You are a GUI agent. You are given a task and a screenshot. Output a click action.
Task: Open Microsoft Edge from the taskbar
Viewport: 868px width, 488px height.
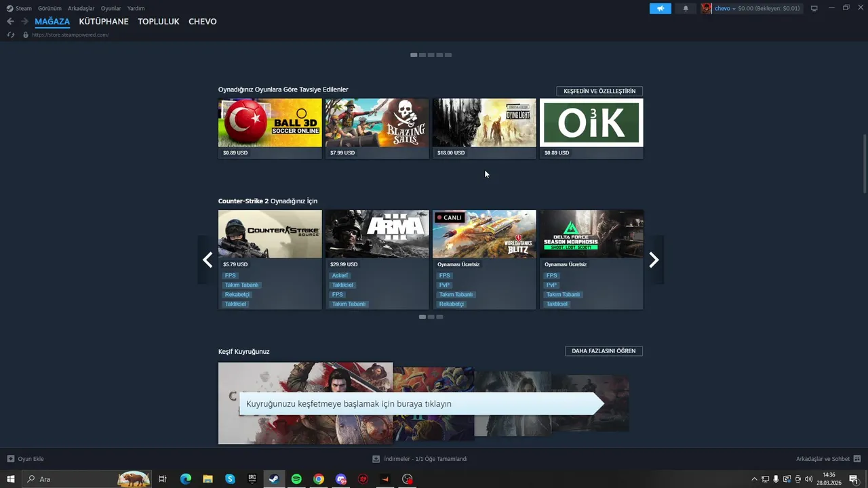(186, 479)
